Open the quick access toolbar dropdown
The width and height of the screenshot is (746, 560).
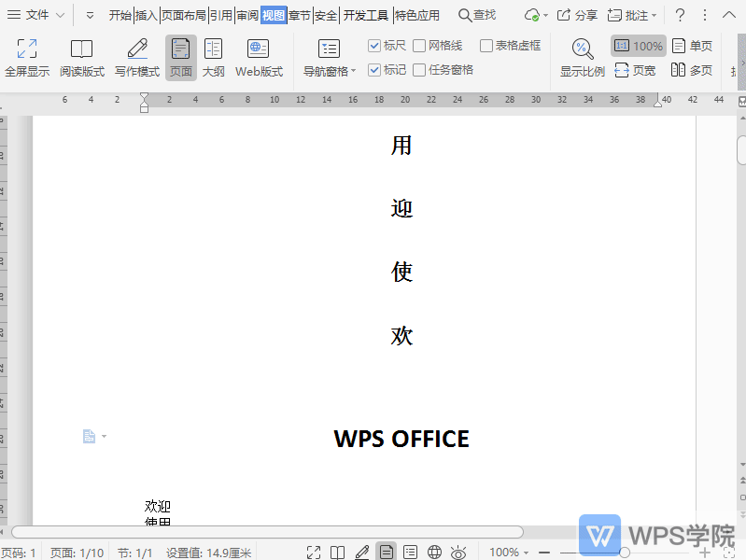(90, 16)
